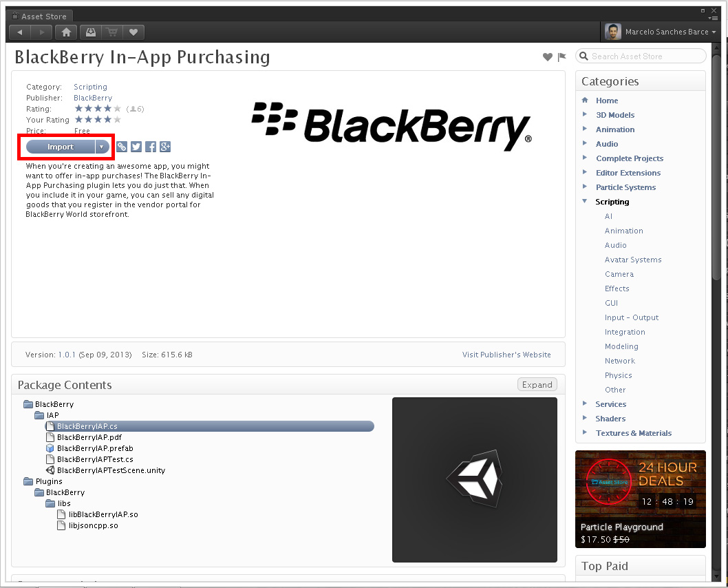The height and width of the screenshot is (588, 728).
Task: Open the Scripting AI subcategory
Action: click(608, 216)
